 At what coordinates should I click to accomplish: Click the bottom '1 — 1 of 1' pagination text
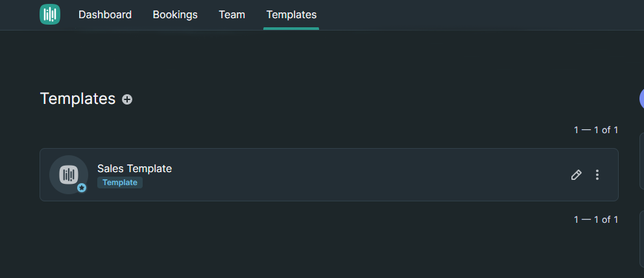pos(596,220)
